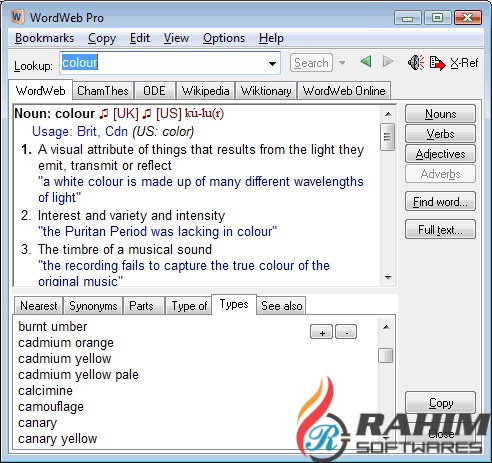
Task: Select the Synonyms tab
Action: (x=93, y=306)
